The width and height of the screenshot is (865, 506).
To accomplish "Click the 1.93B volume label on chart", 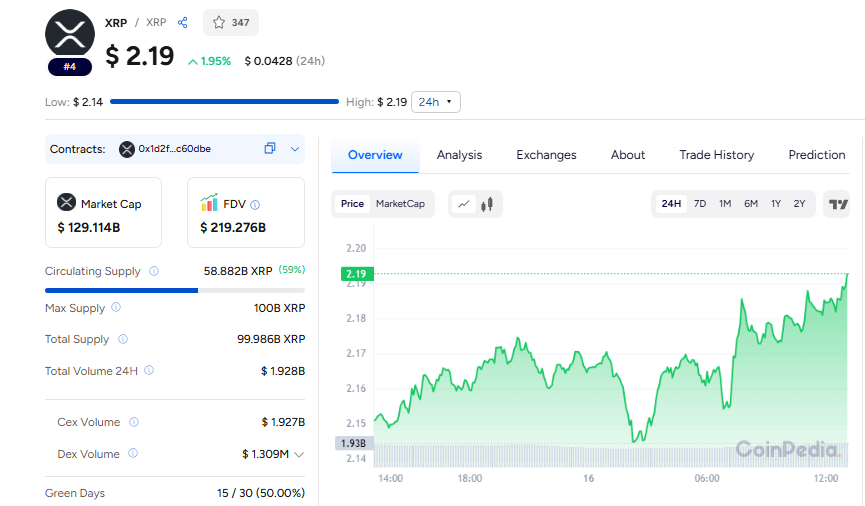I will (354, 443).
